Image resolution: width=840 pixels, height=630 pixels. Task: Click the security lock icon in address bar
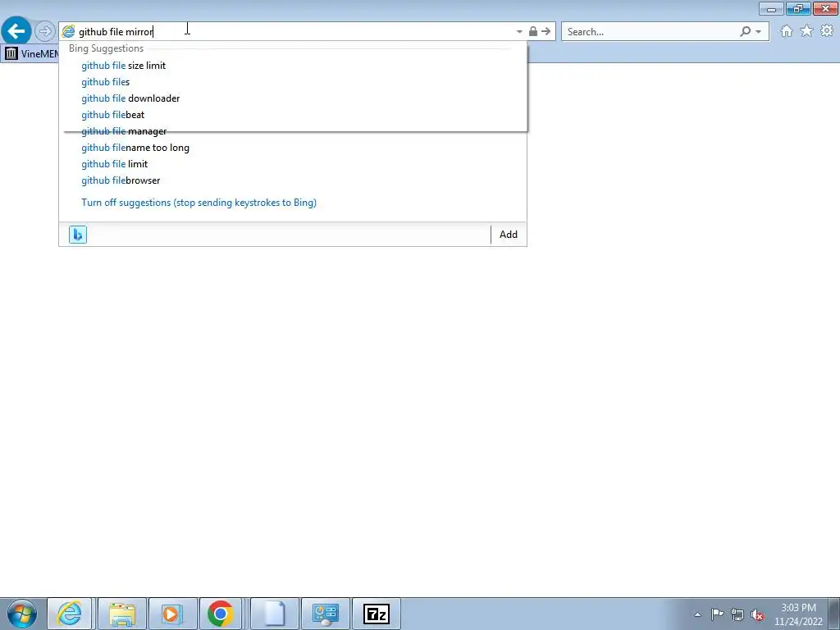coord(532,32)
